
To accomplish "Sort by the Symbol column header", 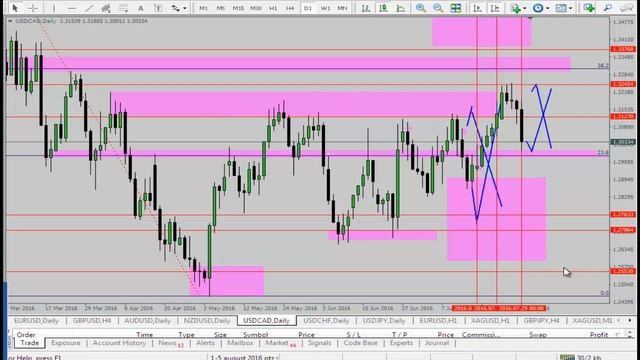I will tap(256, 335).
